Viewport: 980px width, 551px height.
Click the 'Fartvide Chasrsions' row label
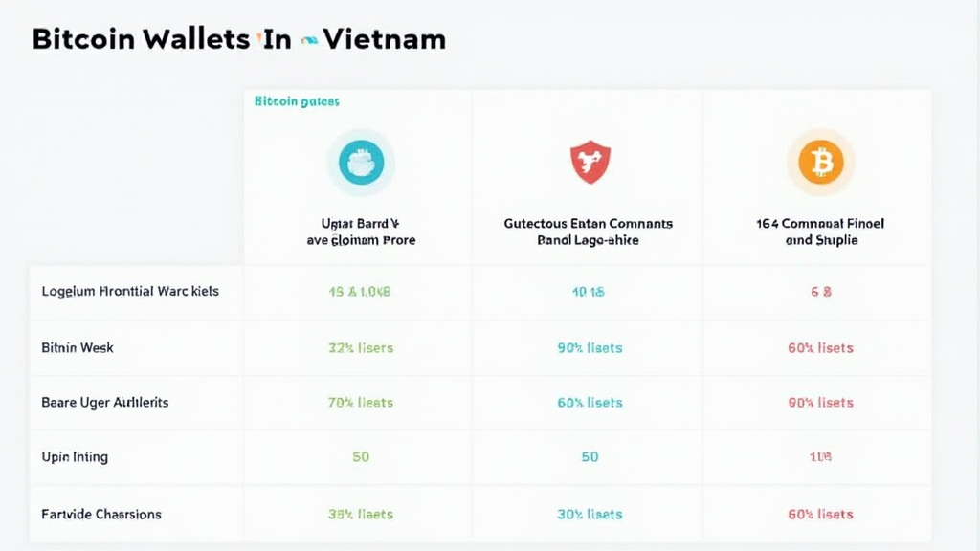[x=101, y=514]
